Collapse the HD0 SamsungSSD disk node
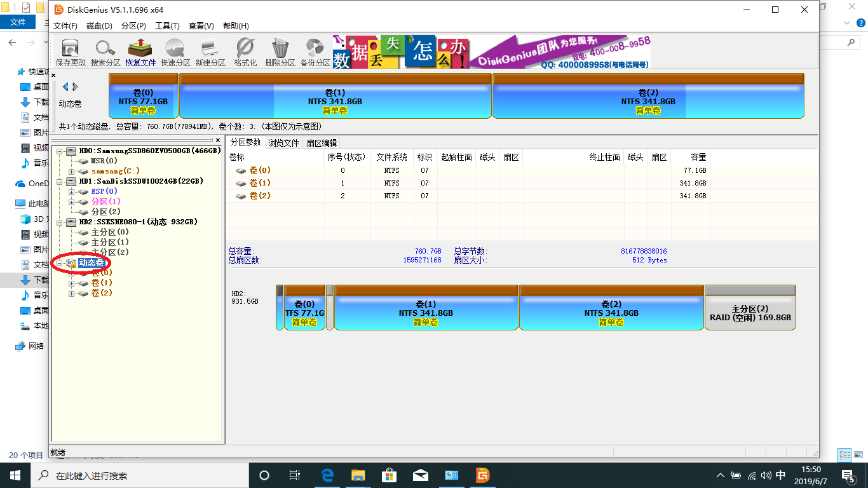The width and height of the screenshot is (868, 488). click(61, 151)
